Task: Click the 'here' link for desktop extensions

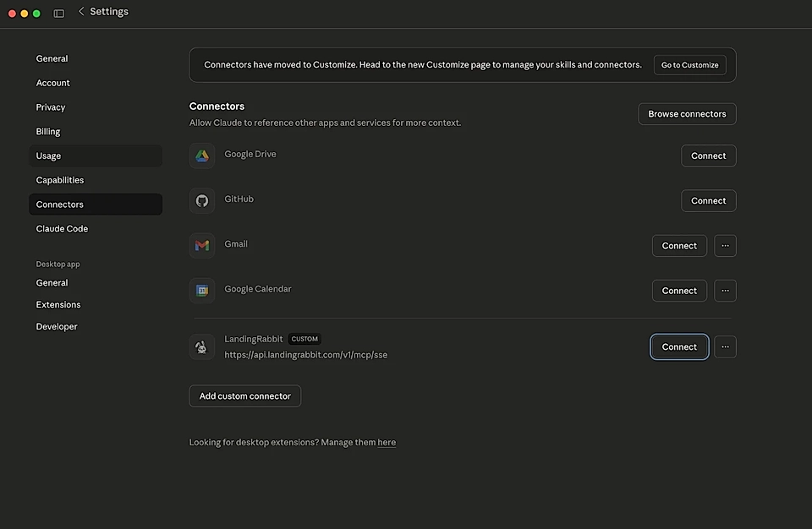Action: (387, 442)
